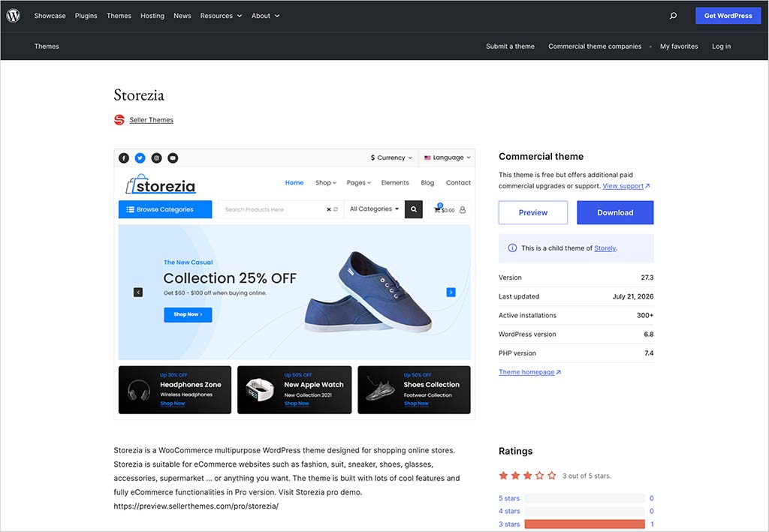The width and height of the screenshot is (769, 532).
Task: Click the Seller Themes author link
Action: (x=151, y=120)
